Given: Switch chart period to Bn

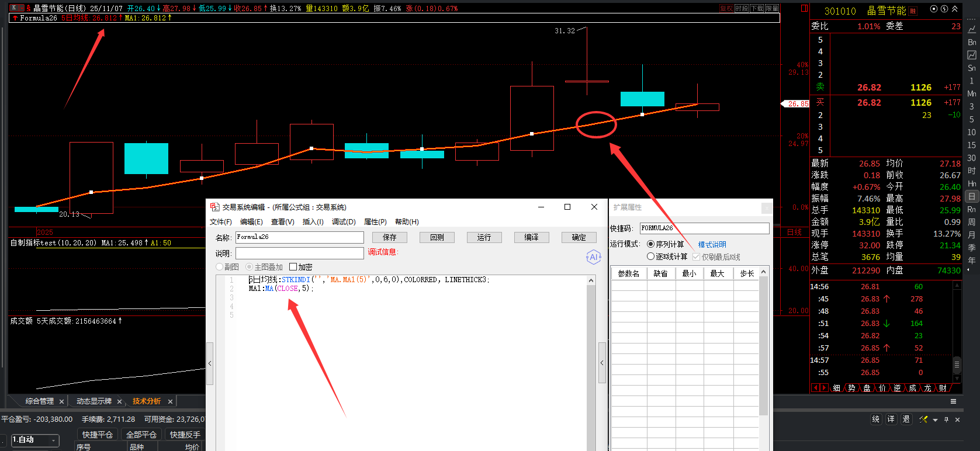Looking at the screenshot, I should [x=972, y=42].
